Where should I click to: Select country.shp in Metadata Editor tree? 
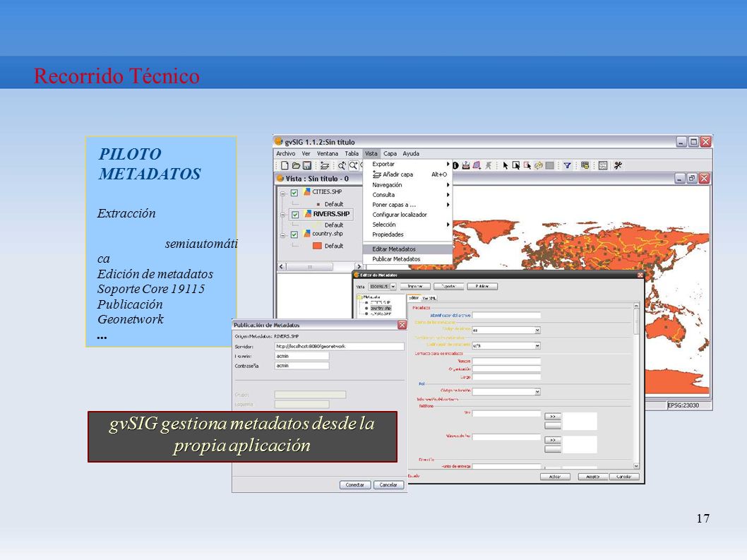point(380,309)
